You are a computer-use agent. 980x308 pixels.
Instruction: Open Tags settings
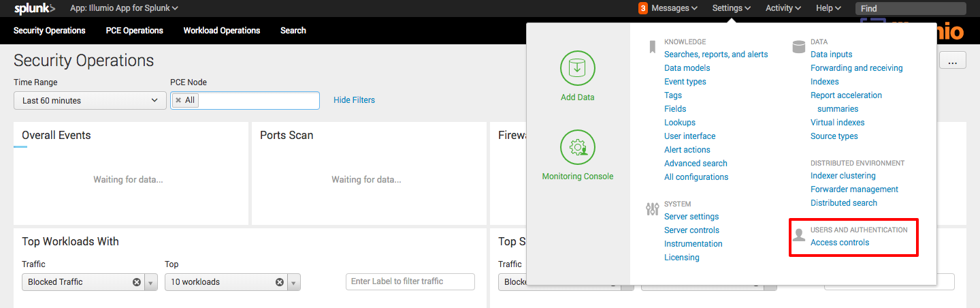coord(673,95)
